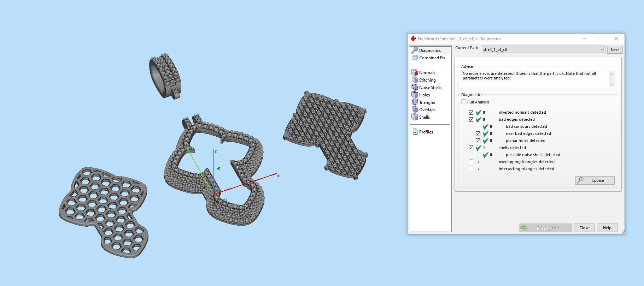Click the Profiles document icon

click(x=415, y=132)
